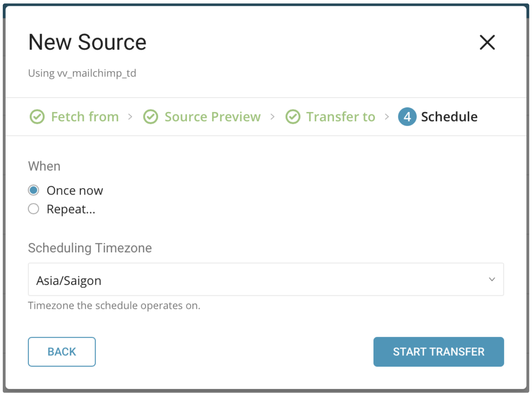Image resolution: width=532 pixels, height=395 pixels.
Task: Close the New Source dialog
Action: 487,42
